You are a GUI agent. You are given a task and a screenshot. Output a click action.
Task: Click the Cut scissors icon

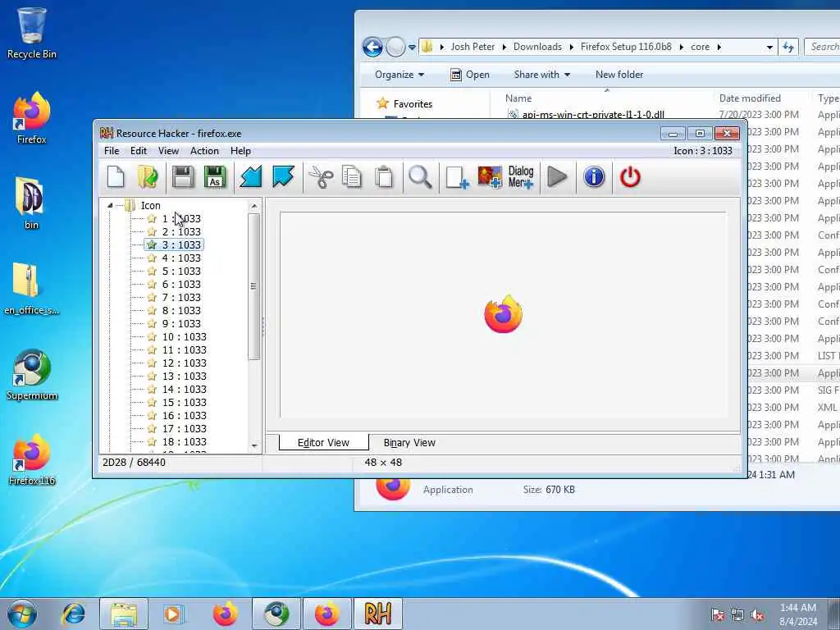pos(321,177)
